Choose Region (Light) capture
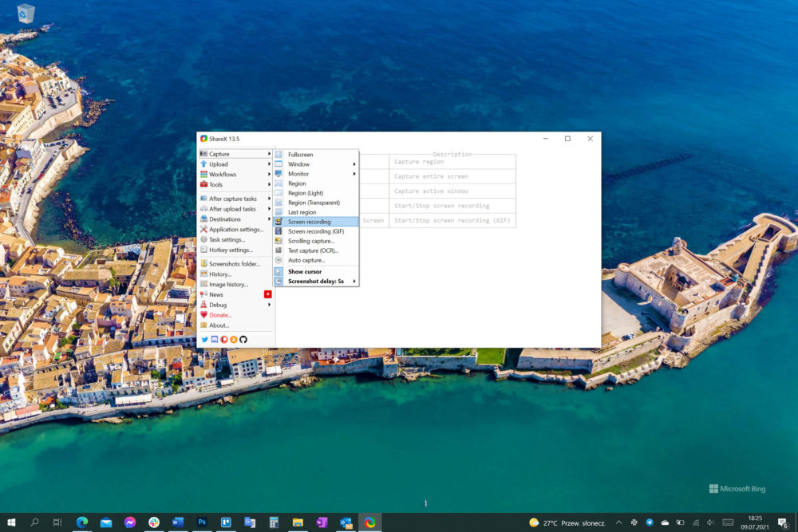Screen dimensions: 798x532 pos(316,193)
